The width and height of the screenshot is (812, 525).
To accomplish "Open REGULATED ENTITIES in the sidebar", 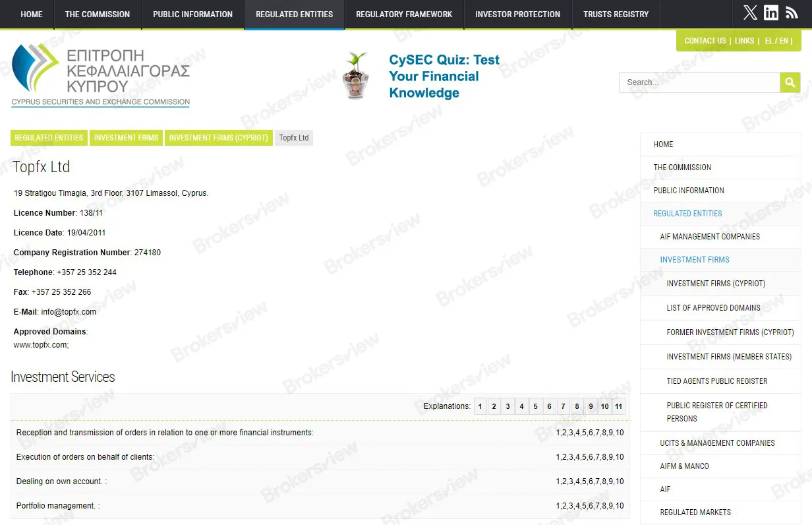I will click(720, 214).
